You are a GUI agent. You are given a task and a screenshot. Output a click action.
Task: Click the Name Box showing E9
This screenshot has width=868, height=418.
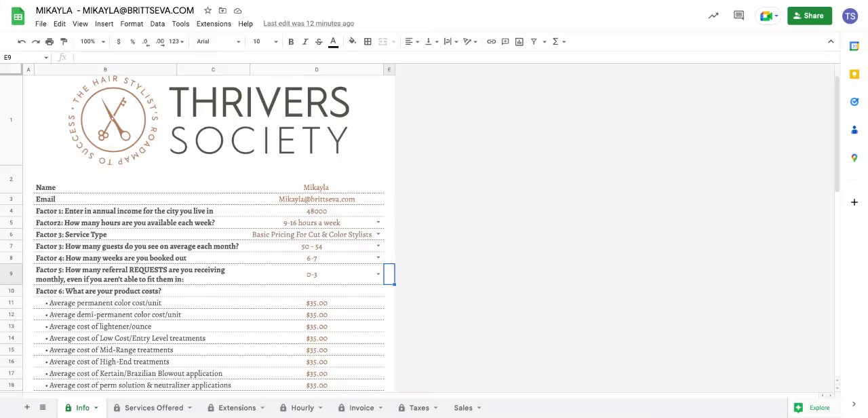(24, 58)
